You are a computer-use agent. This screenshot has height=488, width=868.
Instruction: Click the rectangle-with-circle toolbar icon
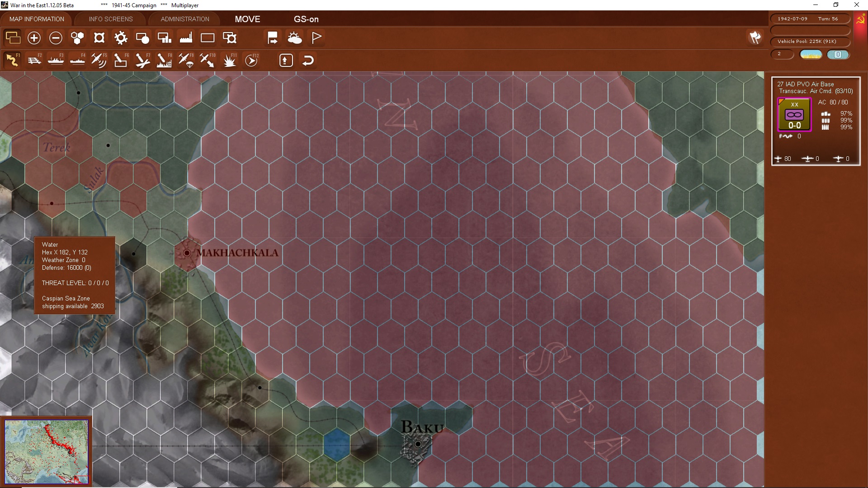click(142, 38)
